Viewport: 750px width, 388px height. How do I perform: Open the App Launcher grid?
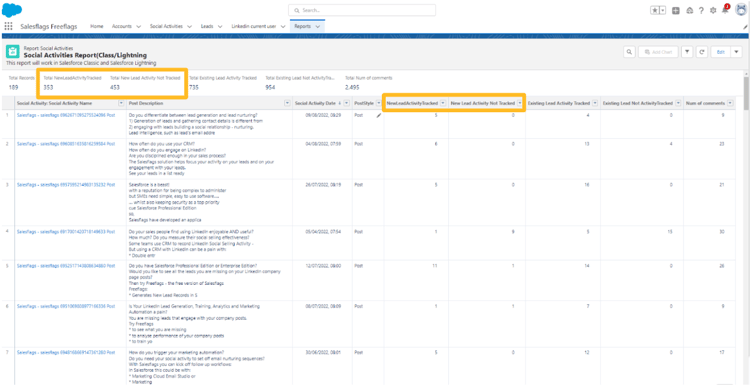point(8,26)
